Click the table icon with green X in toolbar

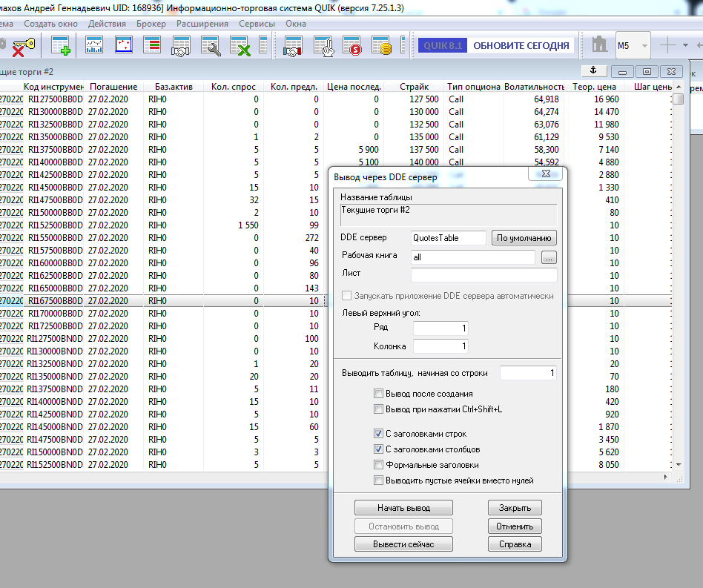coord(240,47)
